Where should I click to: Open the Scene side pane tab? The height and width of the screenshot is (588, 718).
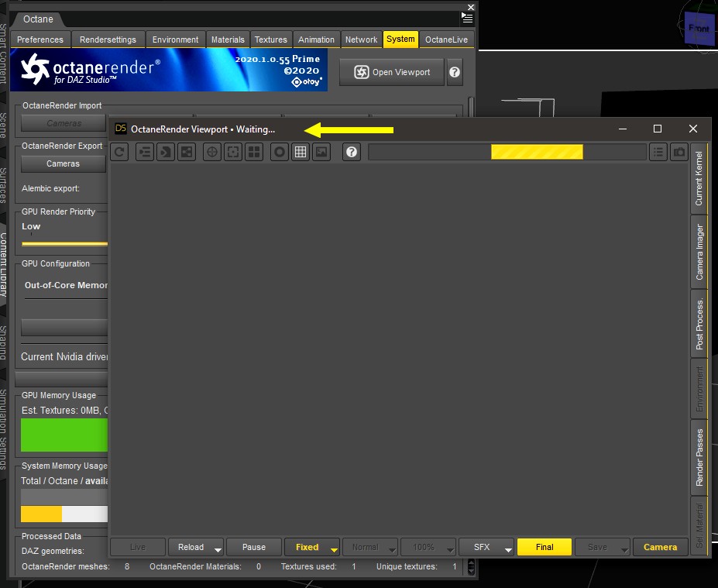3,125
